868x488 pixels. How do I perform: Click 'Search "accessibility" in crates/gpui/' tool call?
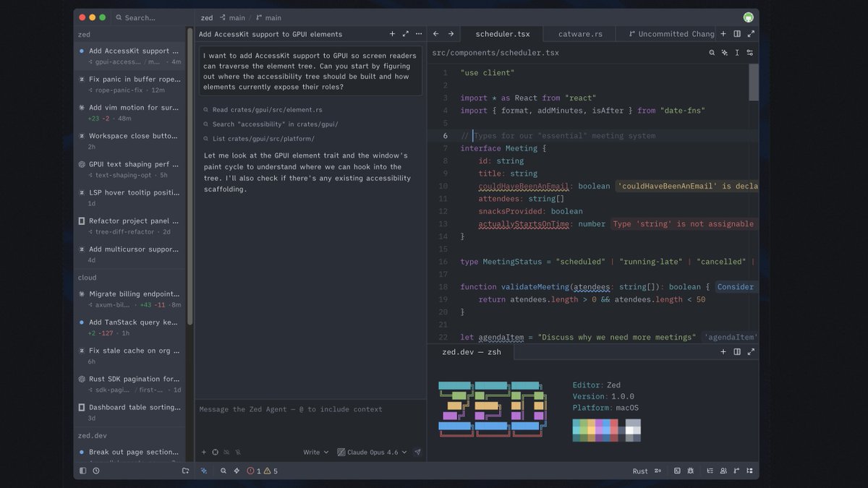[x=270, y=124]
